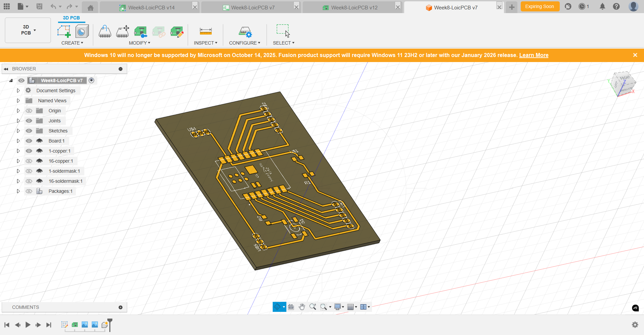Select the Orbit tool in navigation bar
Viewport: 644px width, 335px height.
[277, 307]
